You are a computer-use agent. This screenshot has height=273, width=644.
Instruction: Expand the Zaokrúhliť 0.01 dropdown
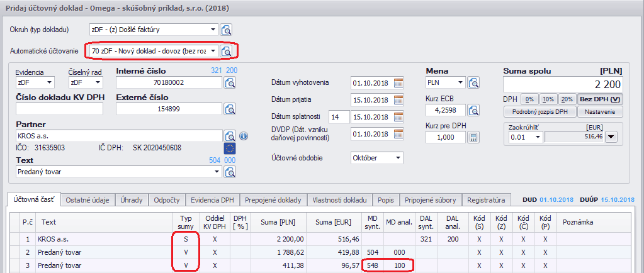click(536, 136)
